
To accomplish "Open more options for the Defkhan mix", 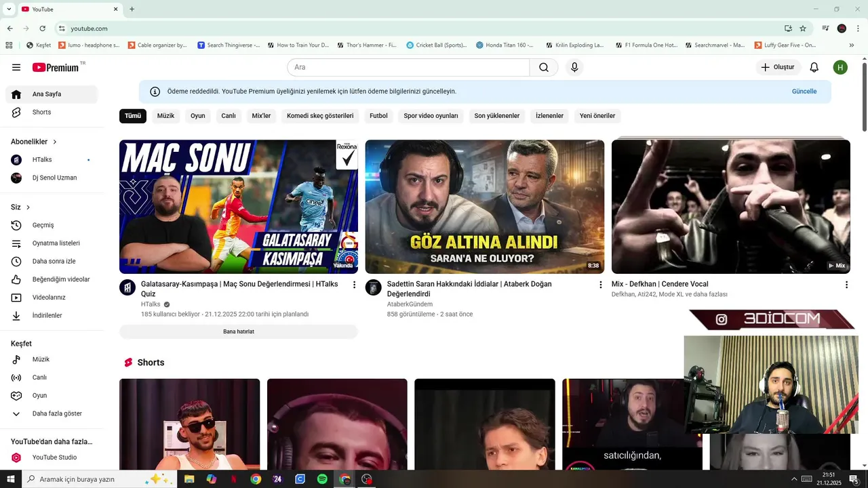I will 846,285.
